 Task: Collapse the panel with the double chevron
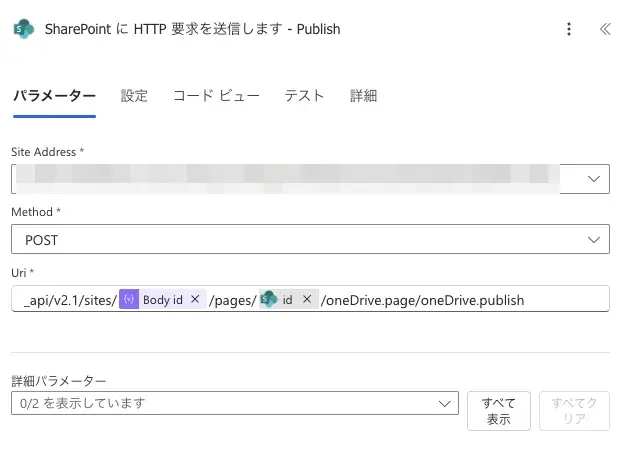605,29
